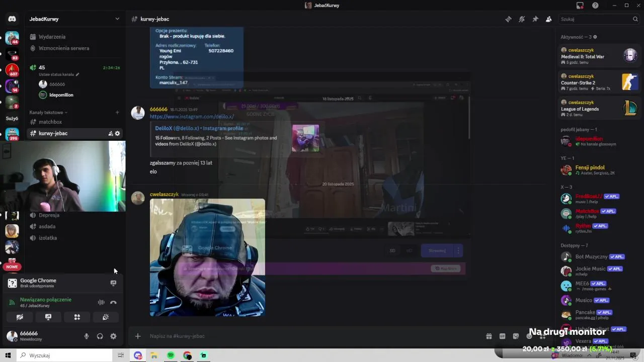Stop Google Chrome screen share icon
This screenshot has width=644, height=362.
113,283
